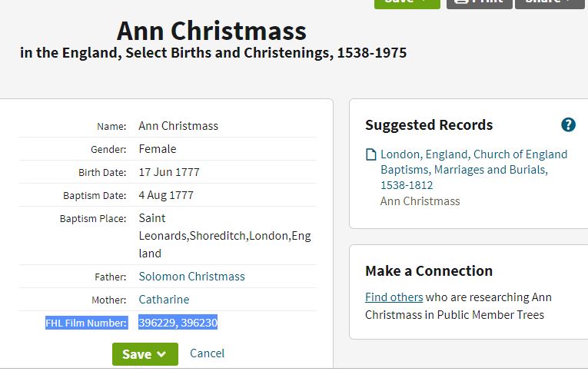This screenshot has width=588, height=378.
Task: Open London, England Church of England Baptisms record
Action: tap(473, 170)
